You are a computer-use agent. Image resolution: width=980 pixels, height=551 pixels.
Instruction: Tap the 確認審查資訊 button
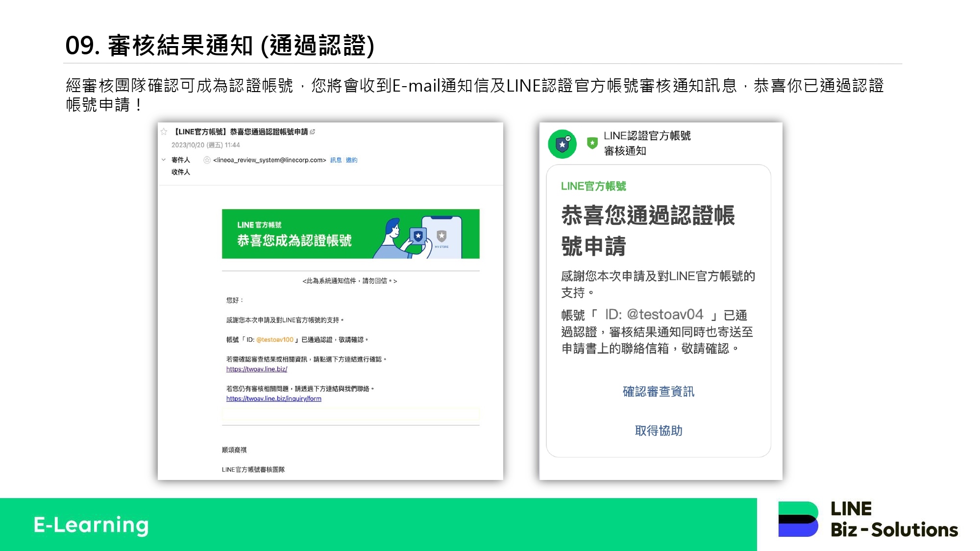coord(658,391)
